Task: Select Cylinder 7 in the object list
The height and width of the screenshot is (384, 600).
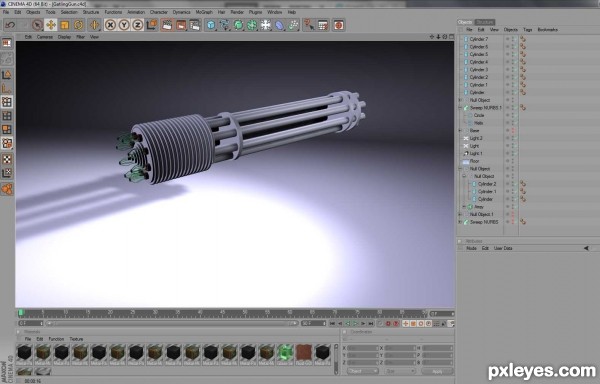Action: click(479, 39)
